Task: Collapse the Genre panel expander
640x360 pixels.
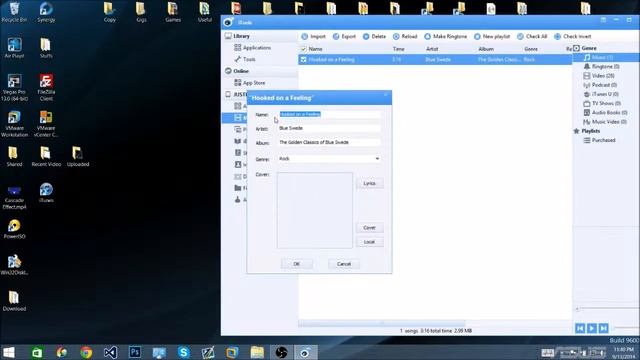Action: (576, 48)
